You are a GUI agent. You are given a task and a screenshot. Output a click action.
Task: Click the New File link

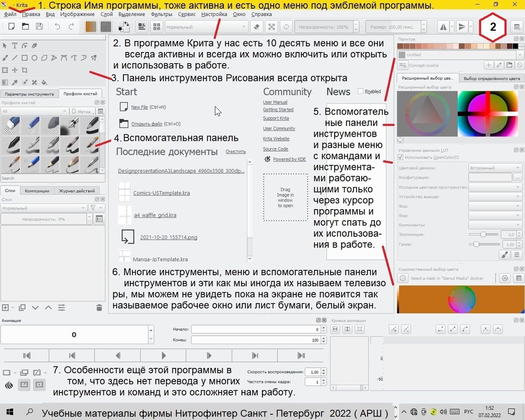140,107
